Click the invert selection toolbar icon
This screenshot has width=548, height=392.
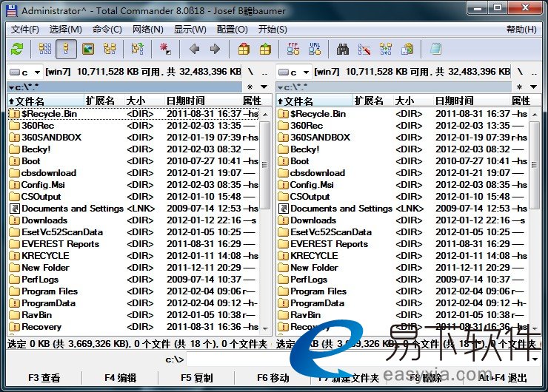[137, 49]
